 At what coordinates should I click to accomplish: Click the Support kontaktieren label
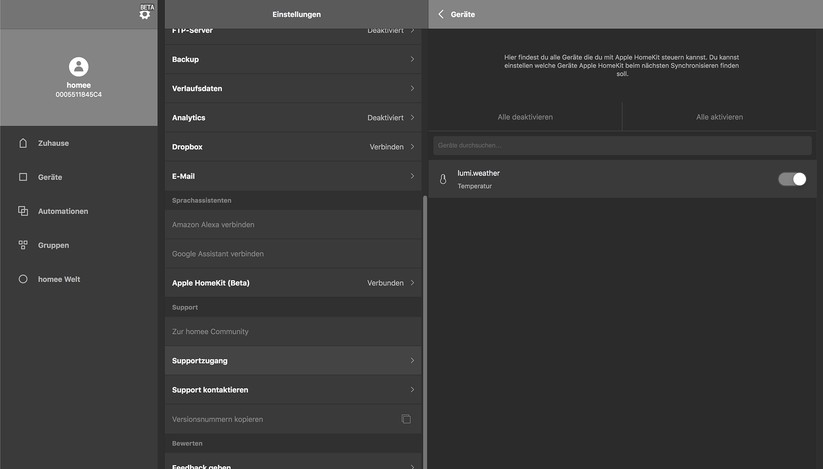point(210,390)
